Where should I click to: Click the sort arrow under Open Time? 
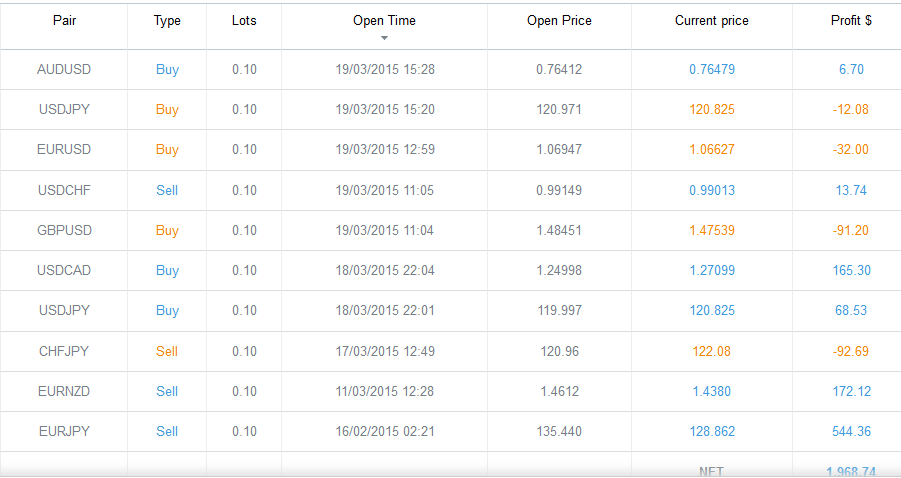point(384,38)
